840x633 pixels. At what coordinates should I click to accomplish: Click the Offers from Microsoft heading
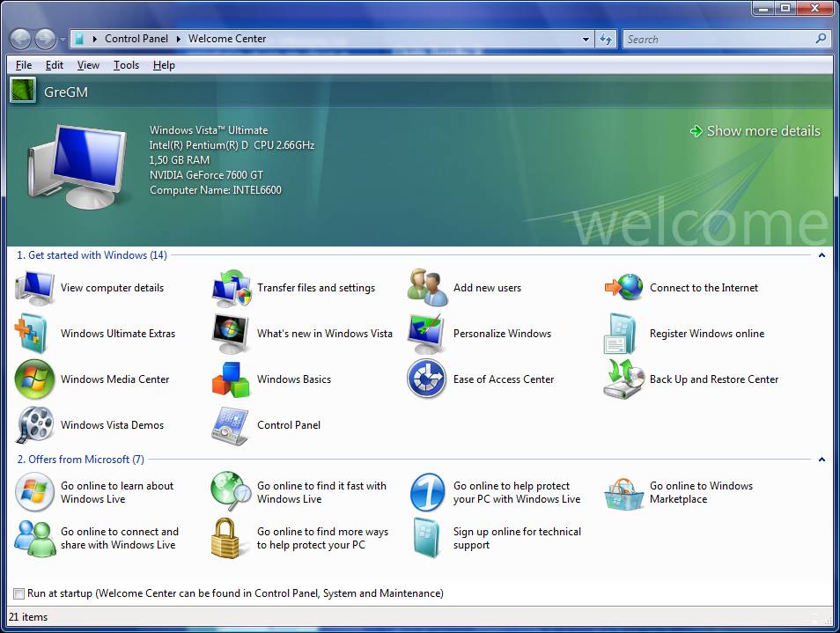(80, 460)
